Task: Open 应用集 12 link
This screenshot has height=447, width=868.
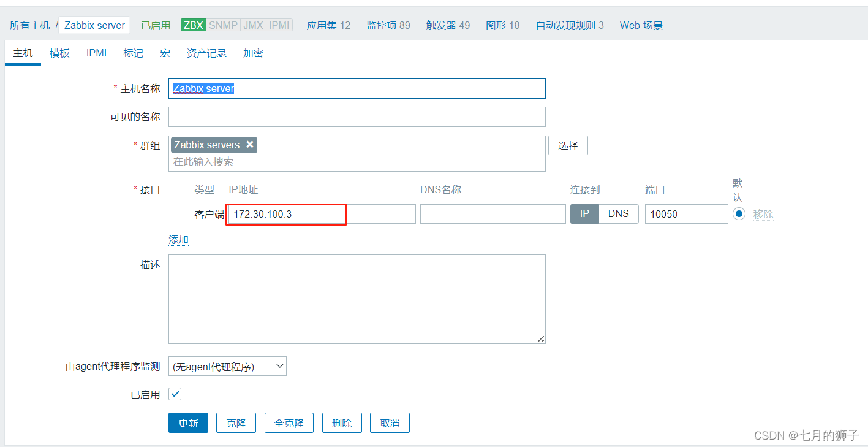Action: coord(328,25)
